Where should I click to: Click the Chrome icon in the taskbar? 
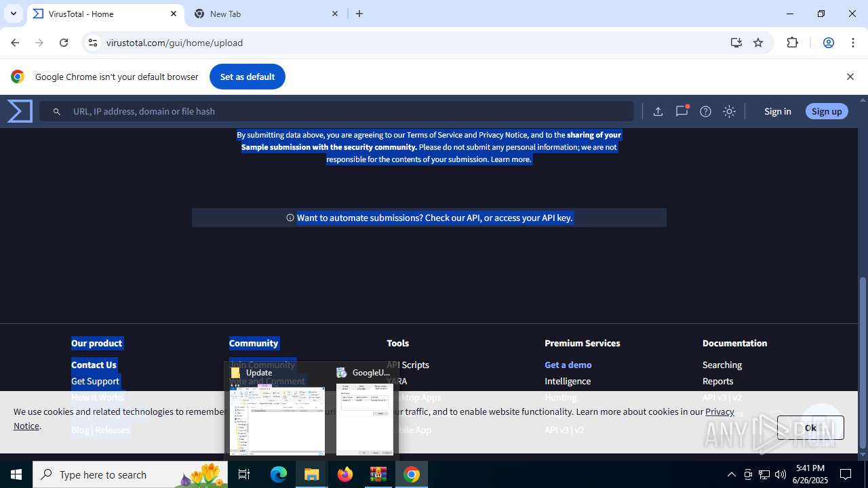coord(412,474)
